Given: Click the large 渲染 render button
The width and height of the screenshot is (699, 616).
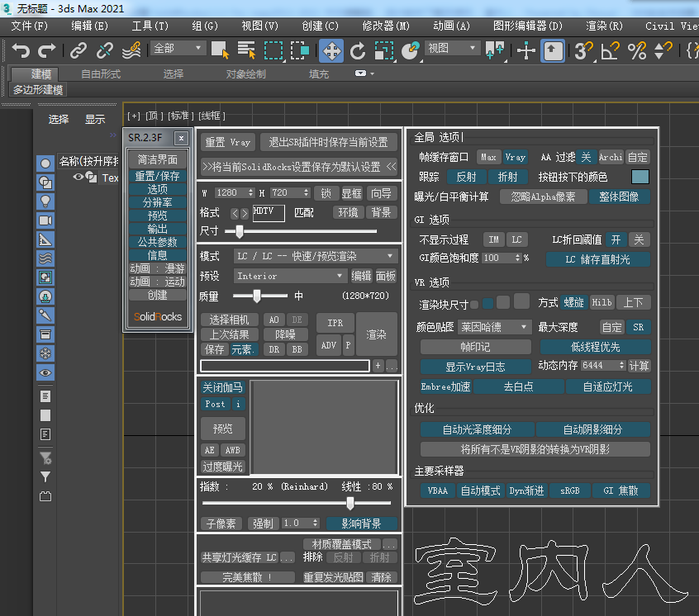Looking at the screenshot, I should (x=377, y=334).
